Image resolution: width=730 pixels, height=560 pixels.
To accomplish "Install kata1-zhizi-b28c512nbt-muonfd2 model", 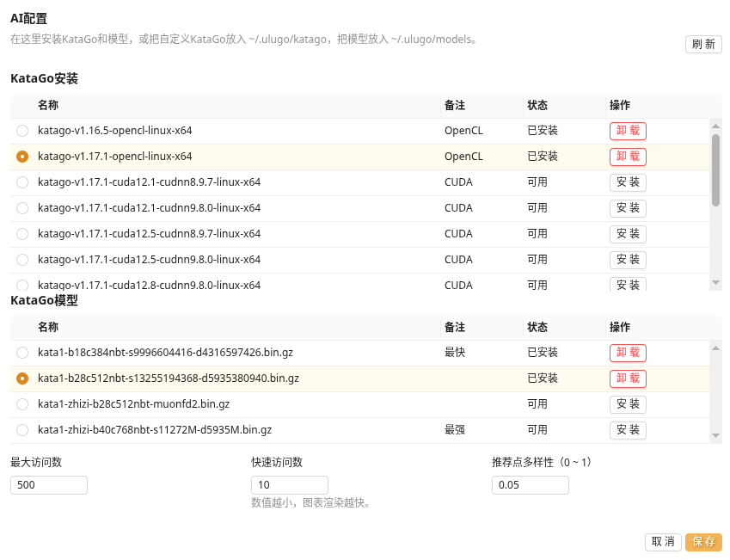I will (x=628, y=404).
